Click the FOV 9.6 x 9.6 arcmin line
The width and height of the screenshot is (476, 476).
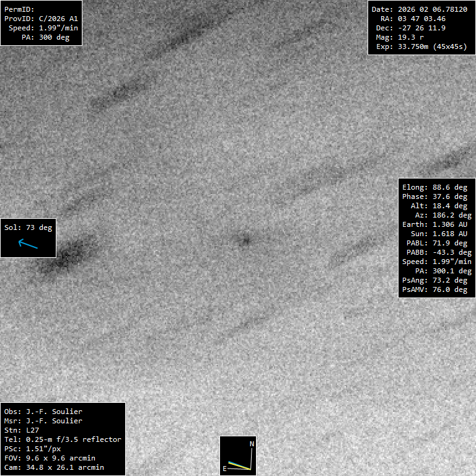click(54, 458)
